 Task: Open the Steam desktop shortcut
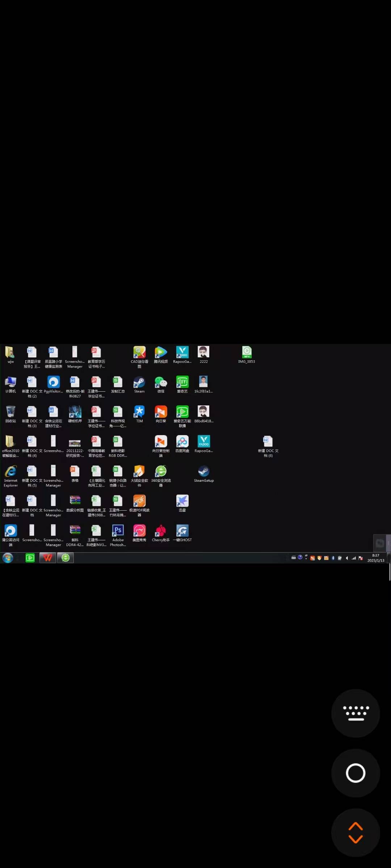click(x=139, y=383)
